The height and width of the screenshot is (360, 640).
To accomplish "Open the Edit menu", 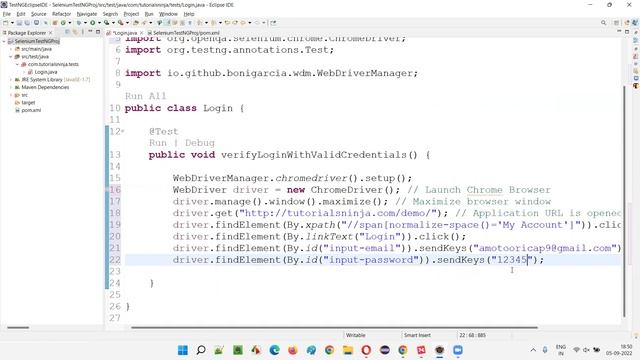I will [x=21, y=14].
